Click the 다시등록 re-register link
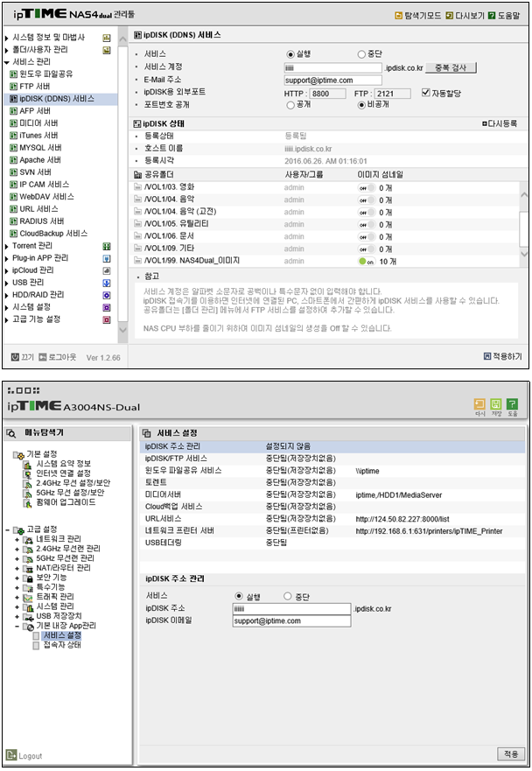532x771 pixels. pos(500,123)
